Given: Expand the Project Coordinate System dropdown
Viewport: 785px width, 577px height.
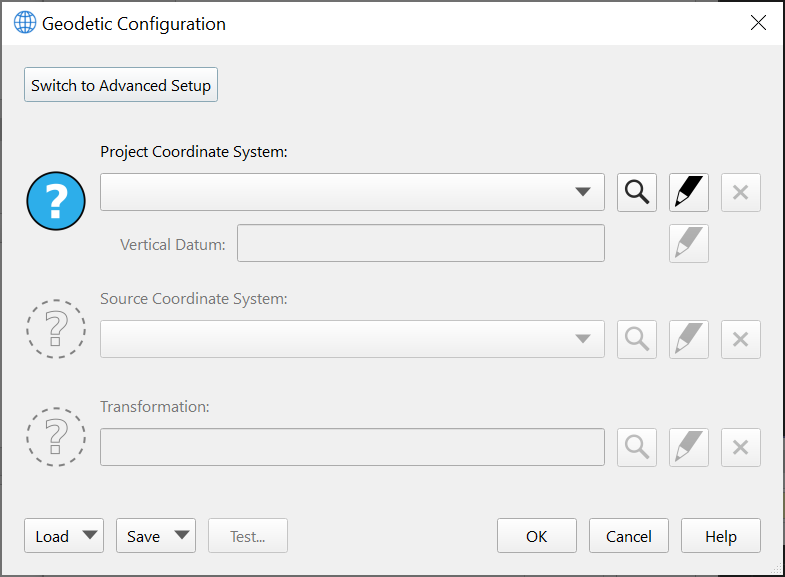Looking at the screenshot, I should [x=583, y=192].
